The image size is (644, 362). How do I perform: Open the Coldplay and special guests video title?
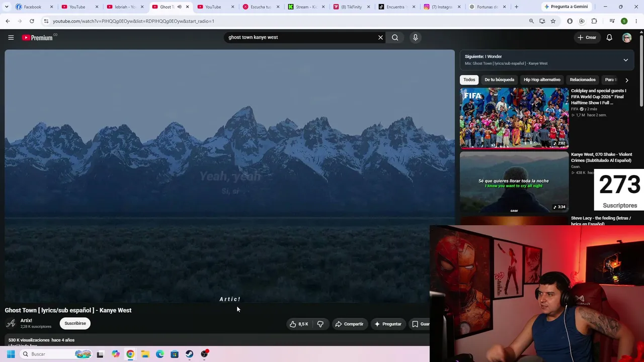tap(599, 97)
